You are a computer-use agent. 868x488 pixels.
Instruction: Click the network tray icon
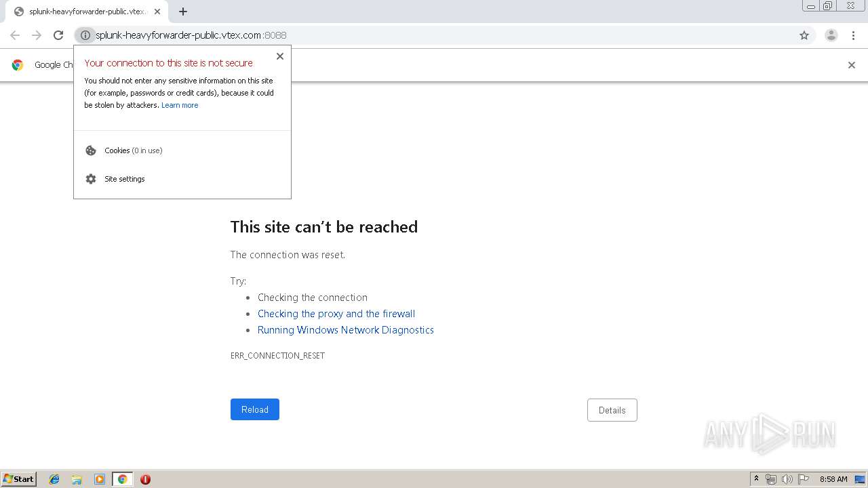pos(771,479)
